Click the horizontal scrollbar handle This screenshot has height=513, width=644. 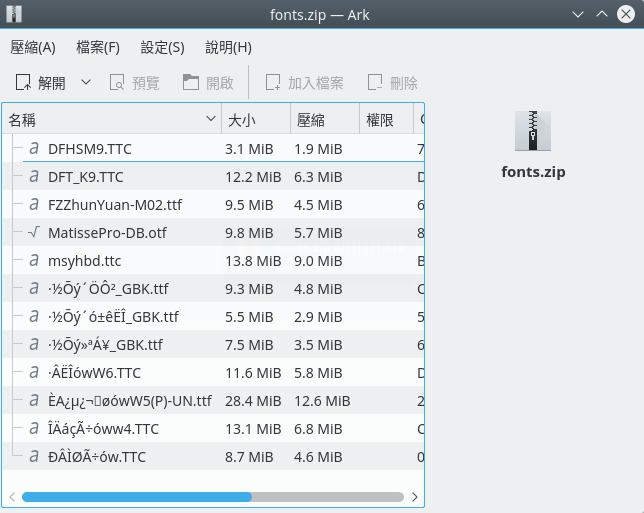[x=137, y=497]
